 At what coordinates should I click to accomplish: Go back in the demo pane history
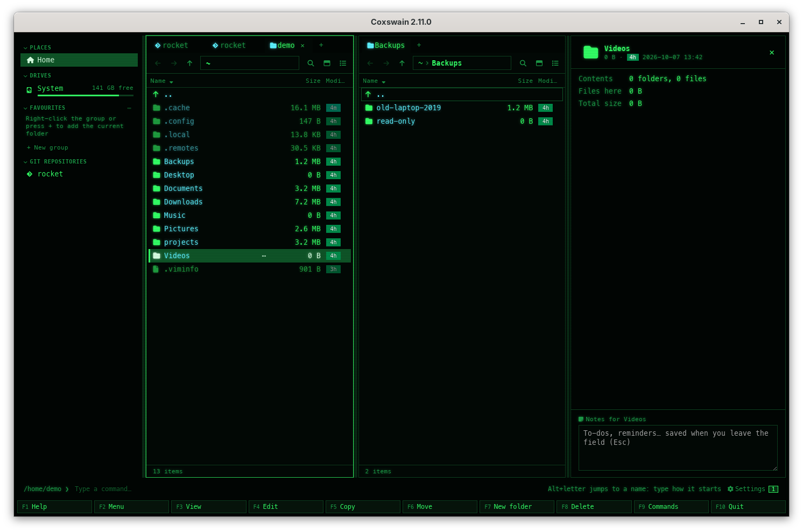(158, 63)
